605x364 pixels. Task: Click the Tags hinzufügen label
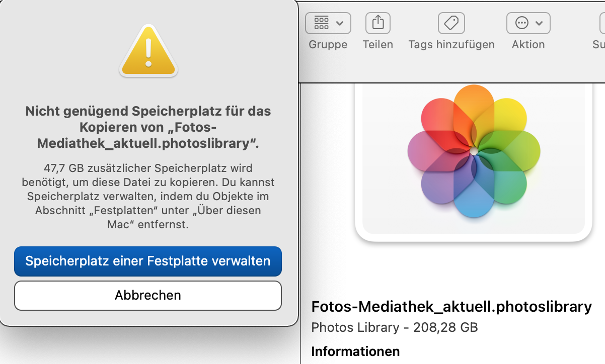[451, 45]
